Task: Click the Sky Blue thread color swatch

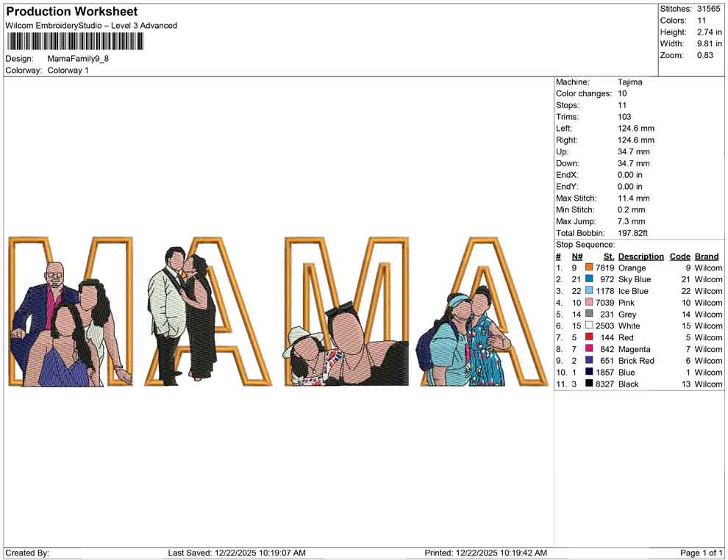Action: point(589,279)
